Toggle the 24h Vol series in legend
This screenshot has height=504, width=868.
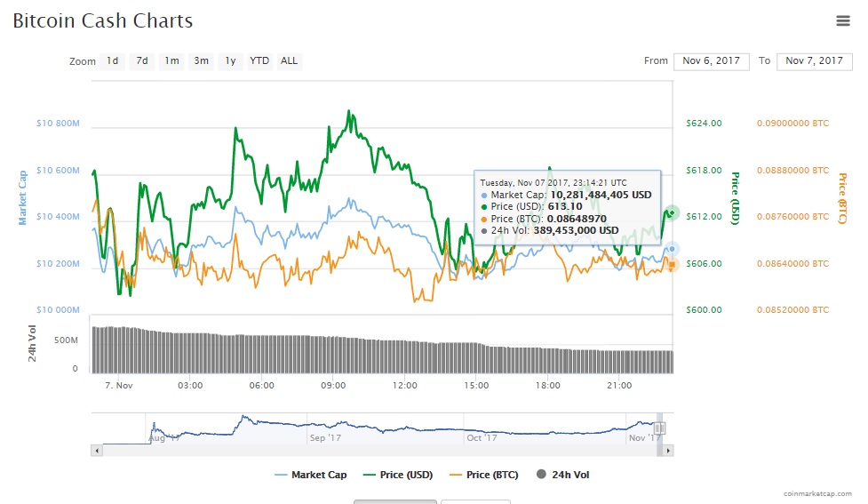click(x=563, y=475)
